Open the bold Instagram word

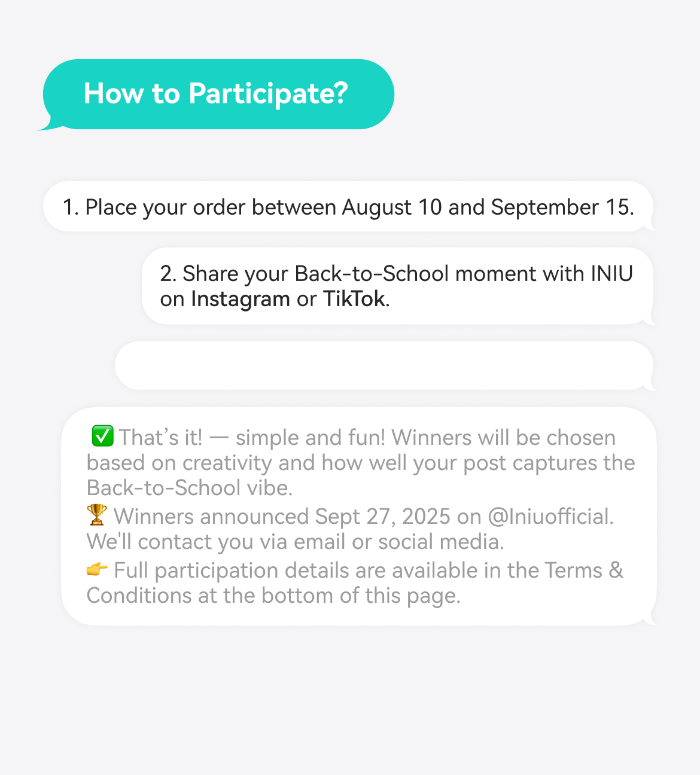[240, 299]
